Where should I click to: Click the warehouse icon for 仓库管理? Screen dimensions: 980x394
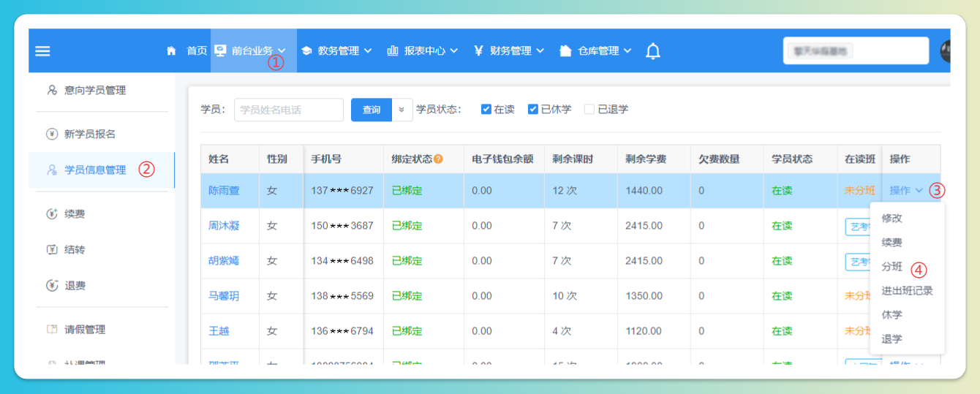pyautogui.click(x=565, y=50)
